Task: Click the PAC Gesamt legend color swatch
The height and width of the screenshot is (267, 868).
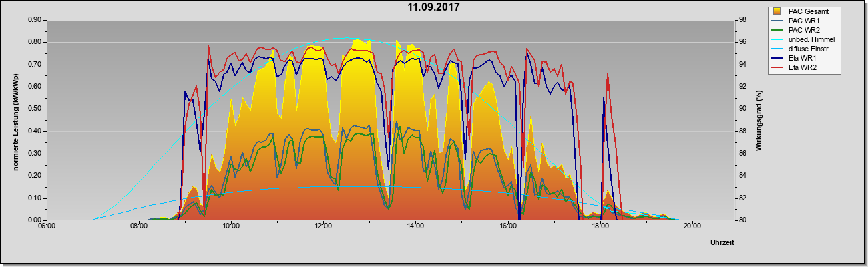Action: coord(777,11)
